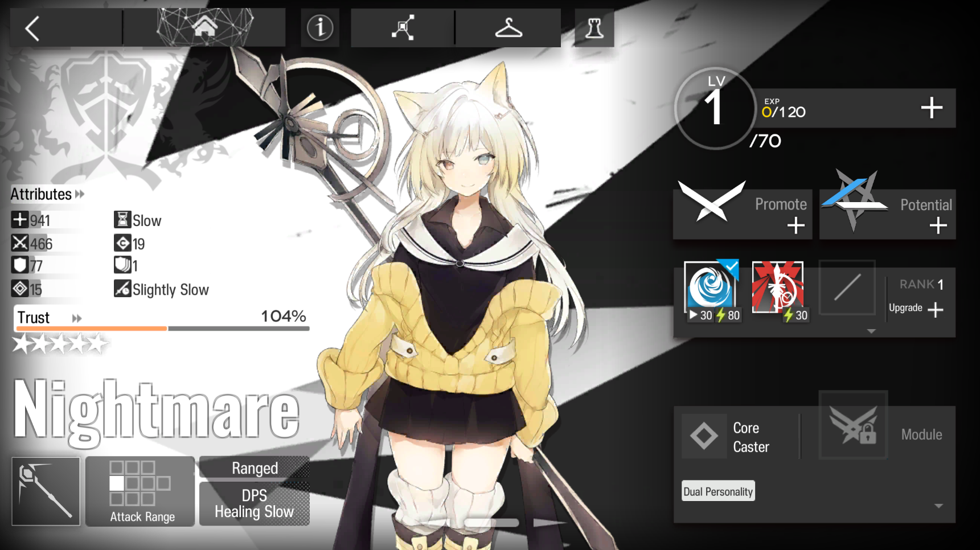Tap the attack speed icon

pos(122,289)
